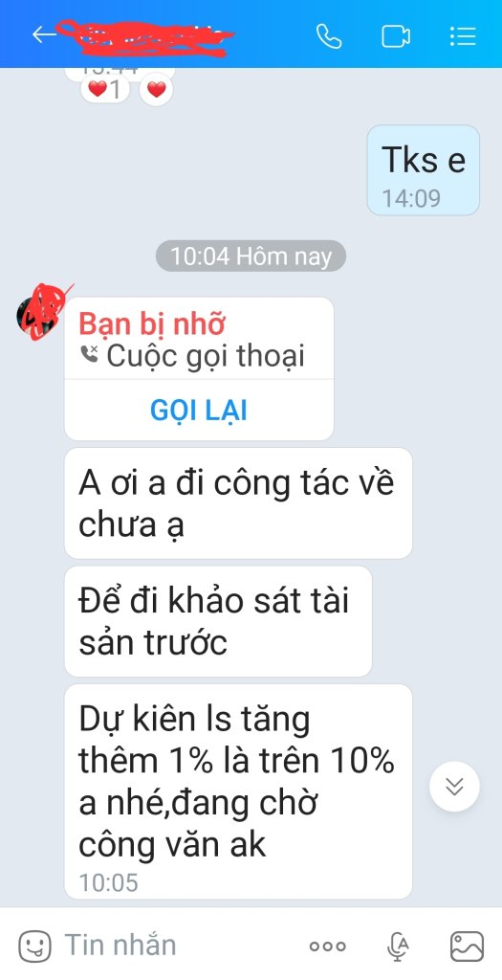Select message 'A ơi a đi công tác'
This screenshot has width=502, height=980.
pyautogui.click(x=238, y=503)
